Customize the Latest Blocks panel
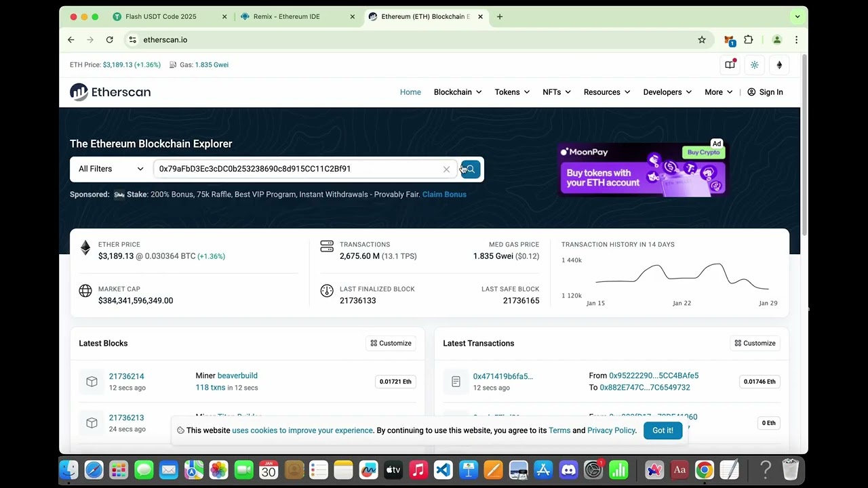This screenshot has width=868, height=488. coord(391,343)
